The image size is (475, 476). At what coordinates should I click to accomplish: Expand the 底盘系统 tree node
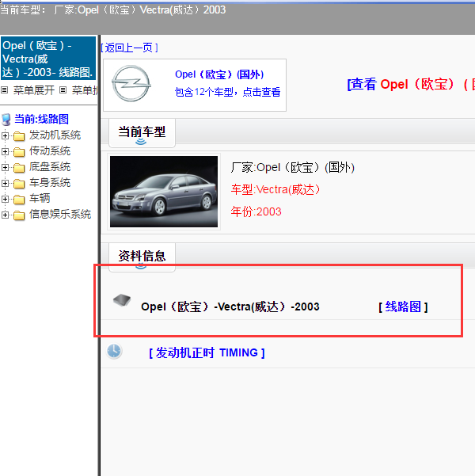point(5,167)
